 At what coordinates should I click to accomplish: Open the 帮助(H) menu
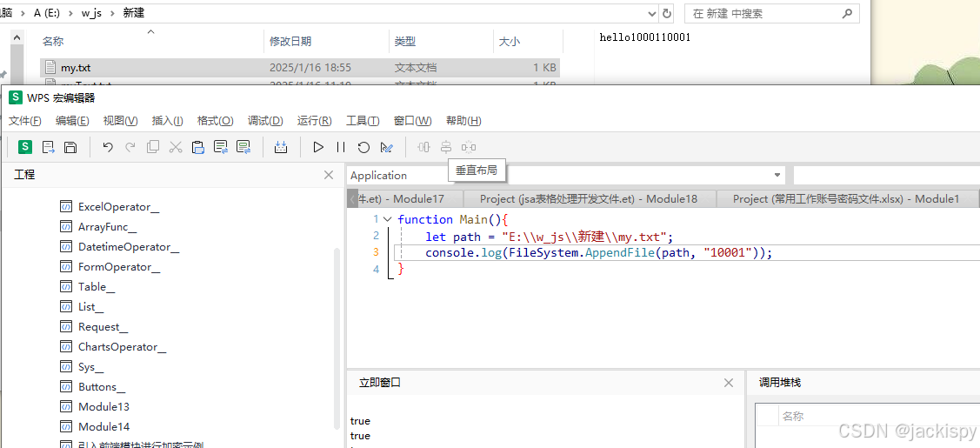pos(463,121)
